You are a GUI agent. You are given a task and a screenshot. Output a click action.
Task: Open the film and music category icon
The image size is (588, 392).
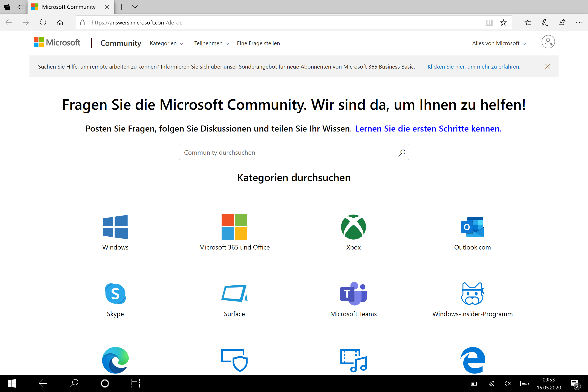click(353, 360)
